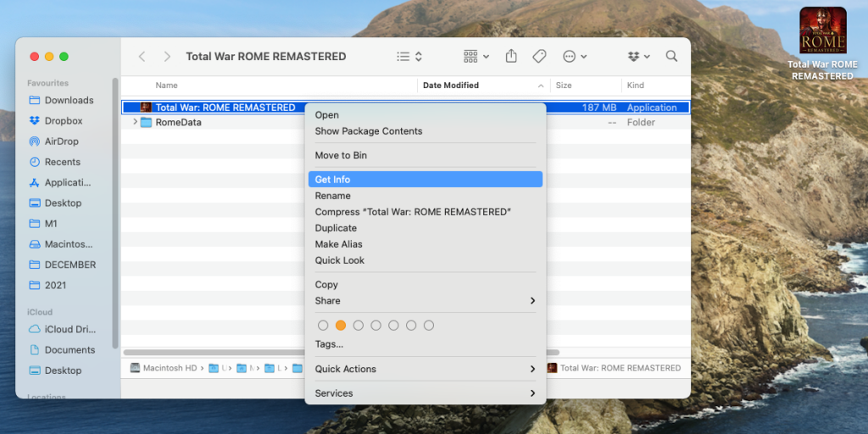This screenshot has height=434, width=868.
Task: Click the Desktop icon under Favourites
Action: point(35,203)
